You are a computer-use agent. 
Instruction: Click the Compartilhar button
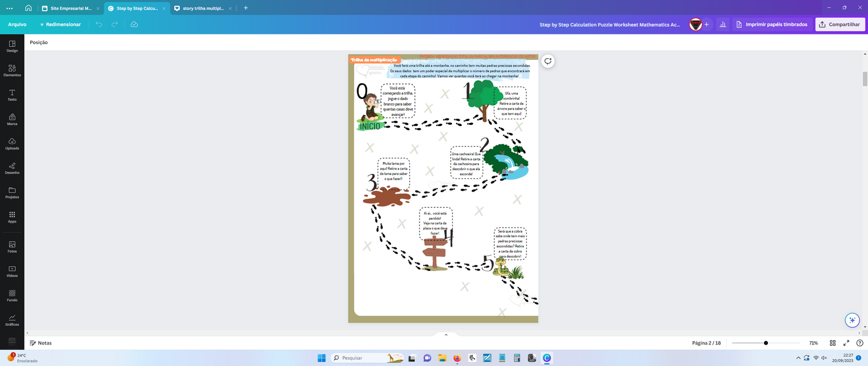840,24
